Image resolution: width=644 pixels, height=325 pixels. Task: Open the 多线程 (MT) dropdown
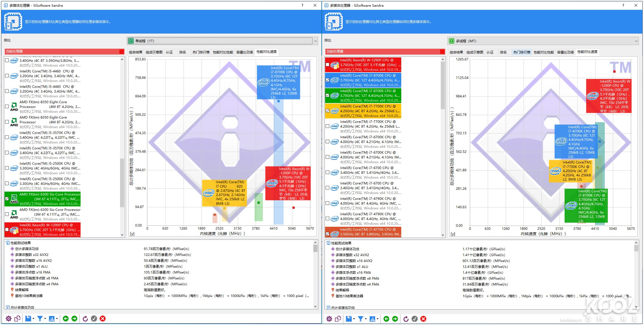click(x=636, y=41)
